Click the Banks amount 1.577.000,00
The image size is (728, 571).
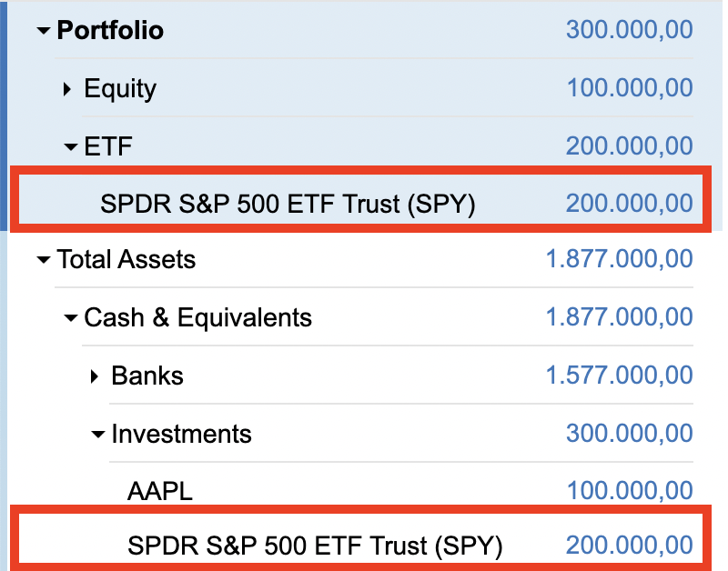[x=619, y=376]
